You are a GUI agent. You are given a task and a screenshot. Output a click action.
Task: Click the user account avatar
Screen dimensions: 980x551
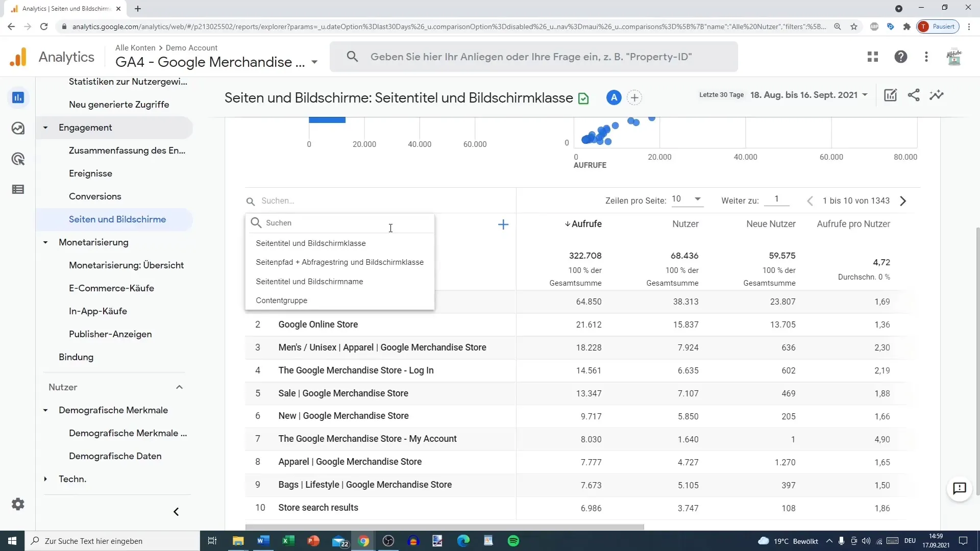click(954, 57)
